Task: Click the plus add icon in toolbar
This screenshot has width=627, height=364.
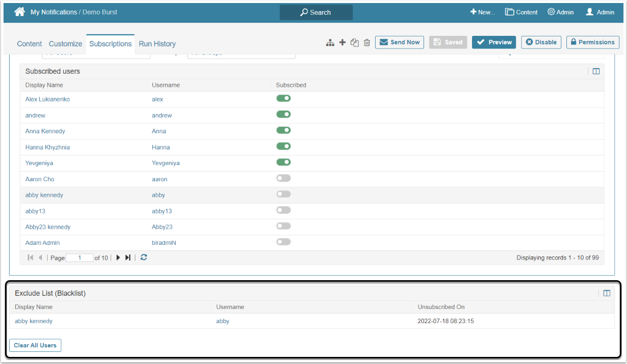Action: (342, 42)
